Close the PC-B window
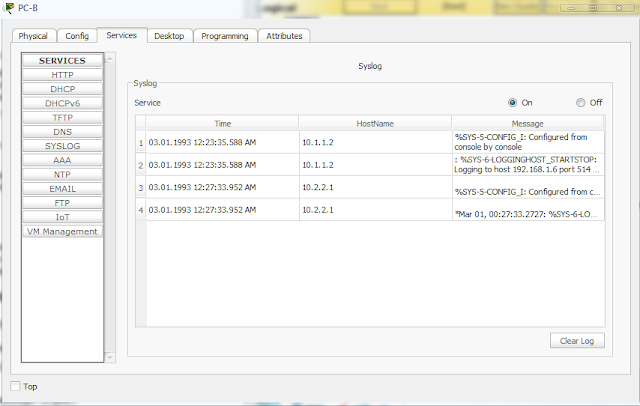This screenshot has height=406, width=640. pos(619,8)
